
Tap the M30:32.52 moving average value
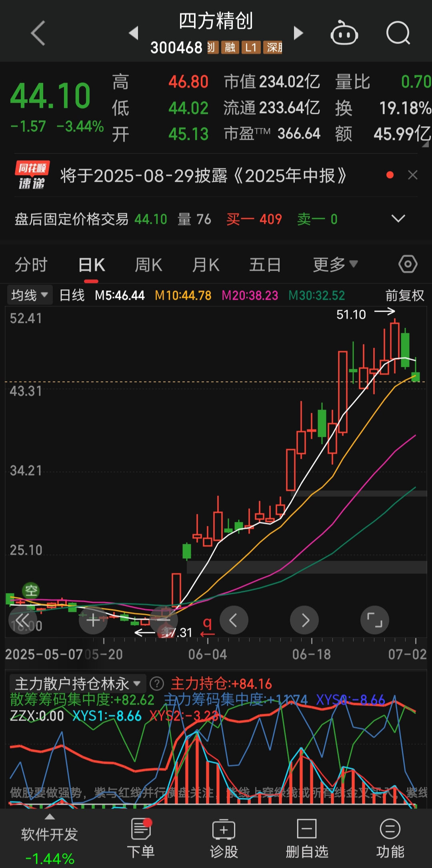316,295
